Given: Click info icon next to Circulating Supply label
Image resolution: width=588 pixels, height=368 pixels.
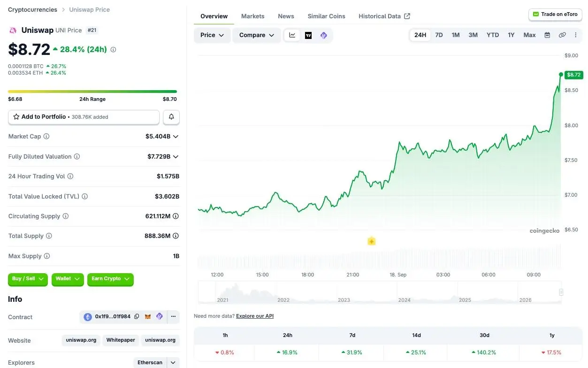Looking at the screenshot, I should point(66,216).
